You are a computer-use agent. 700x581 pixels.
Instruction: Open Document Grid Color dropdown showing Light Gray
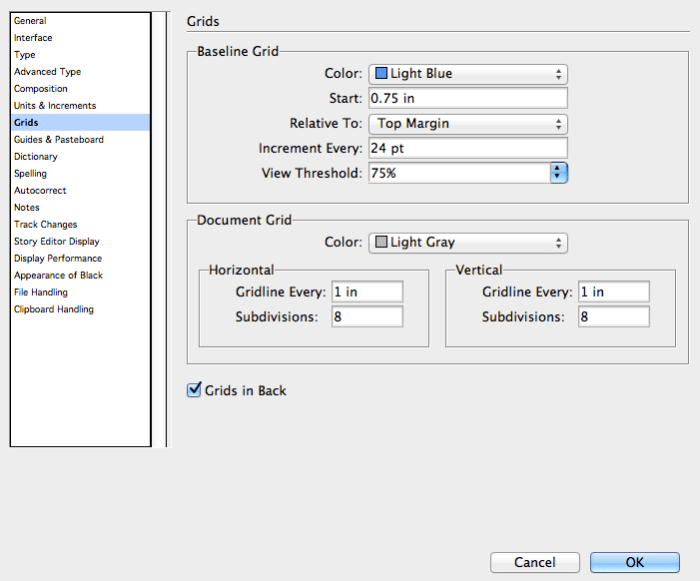click(468, 243)
